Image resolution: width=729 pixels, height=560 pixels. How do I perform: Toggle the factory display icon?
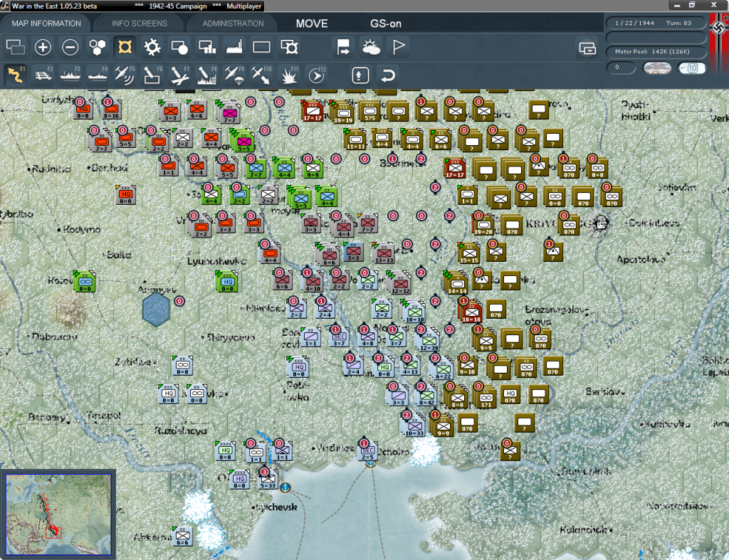[234, 47]
